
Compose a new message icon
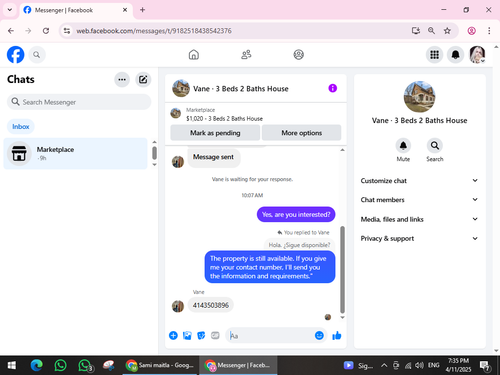coord(143,80)
